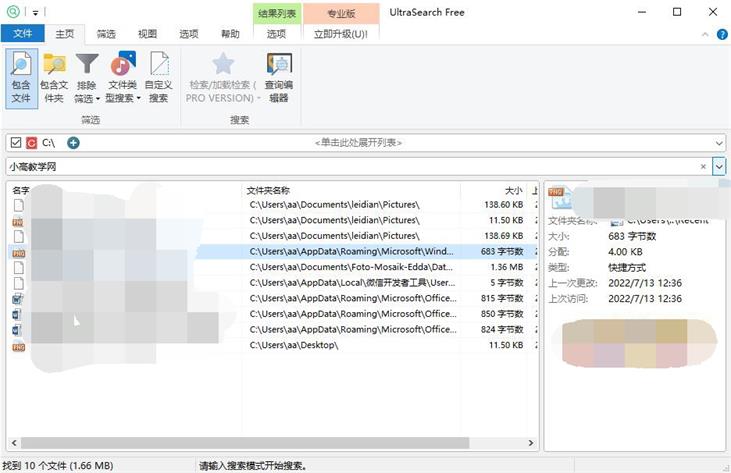Open the 文件 menu tab
731x473 pixels.
click(x=22, y=34)
